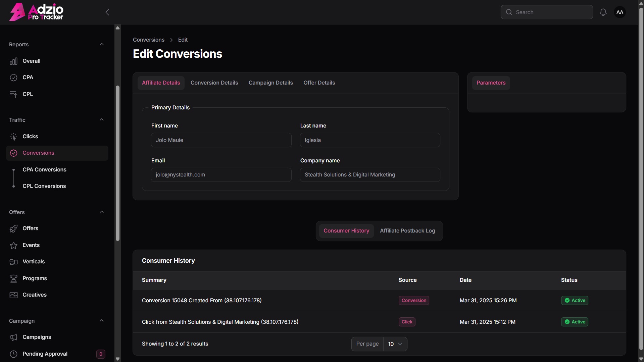Click the AA user avatar
644x362 pixels.
620,12
